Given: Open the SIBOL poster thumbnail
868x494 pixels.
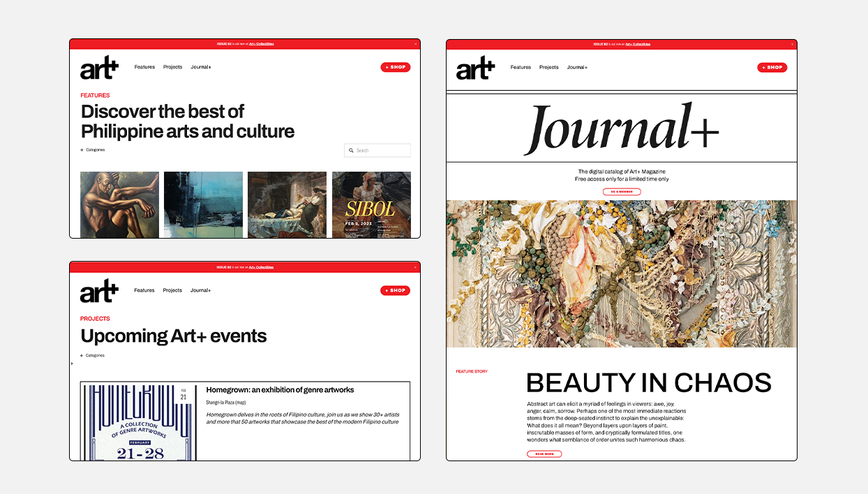Looking at the screenshot, I should click(x=371, y=204).
